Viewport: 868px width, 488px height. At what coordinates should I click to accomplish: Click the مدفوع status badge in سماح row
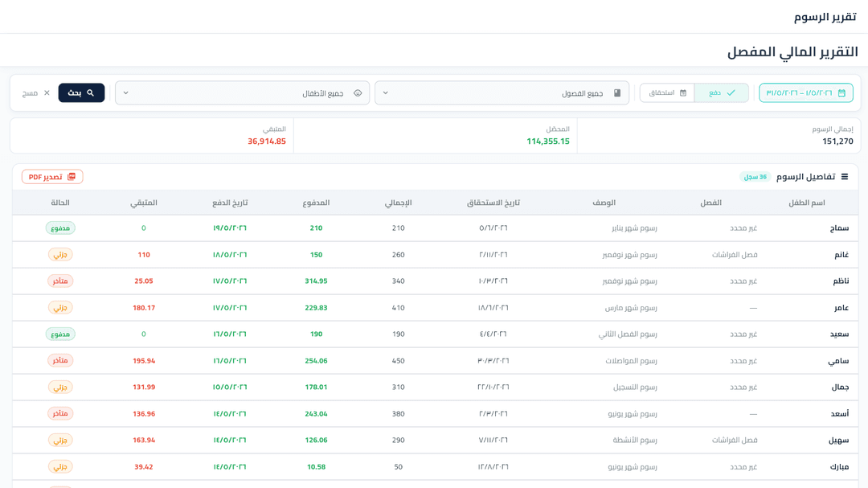click(60, 228)
